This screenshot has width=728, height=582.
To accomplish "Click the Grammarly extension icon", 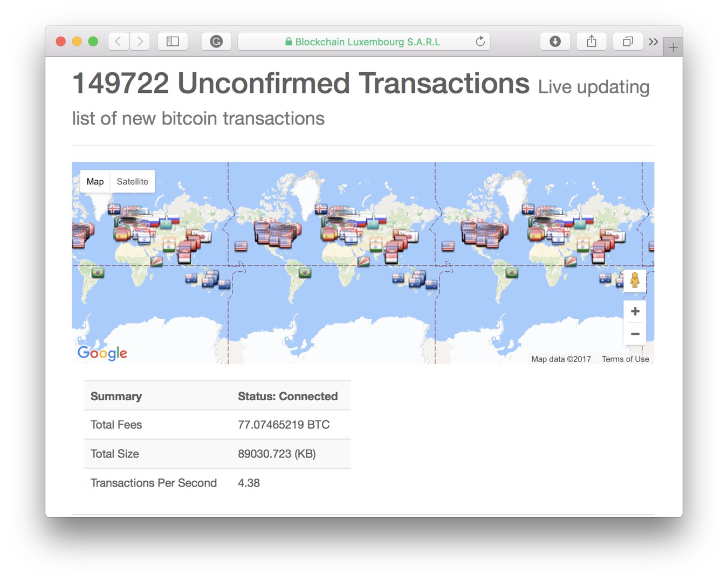I will tap(216, 42).
